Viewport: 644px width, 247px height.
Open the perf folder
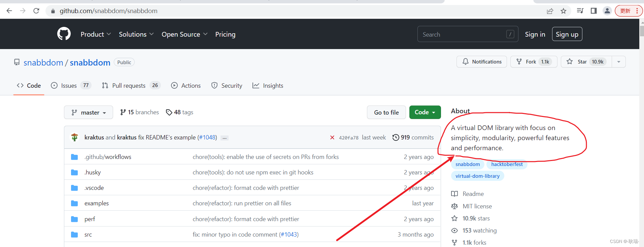tap(90, 219)
